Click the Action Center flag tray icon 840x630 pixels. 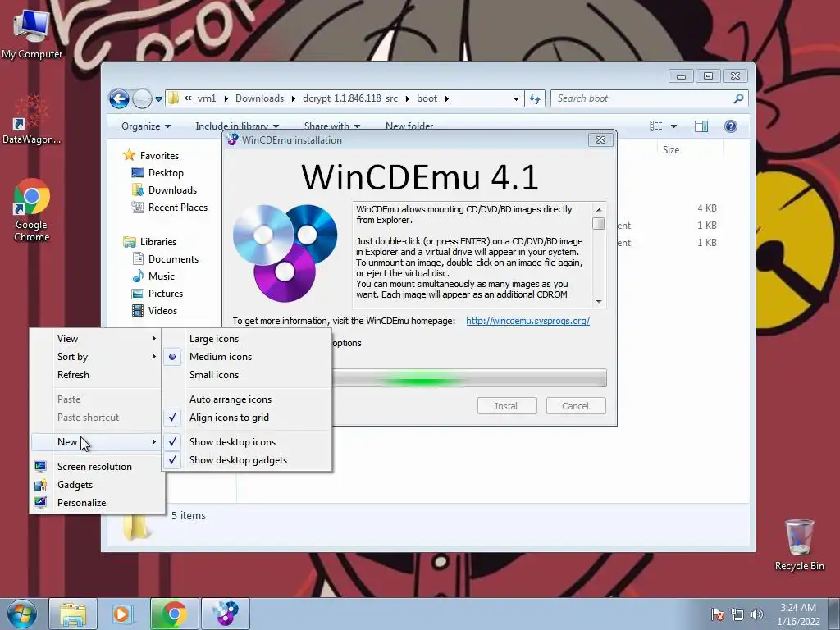[x=717, y=614]
